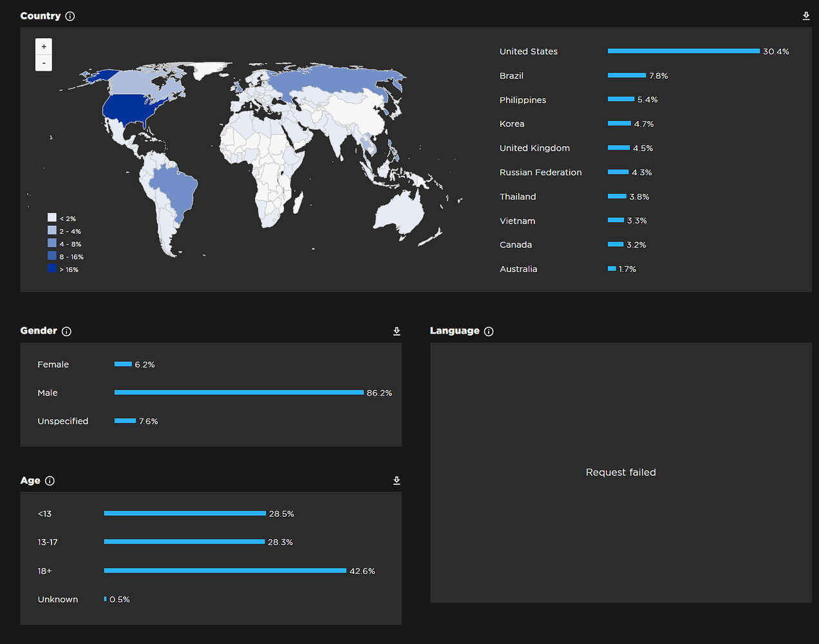
Task: Click the United States country label
Action: pos(528,51)
